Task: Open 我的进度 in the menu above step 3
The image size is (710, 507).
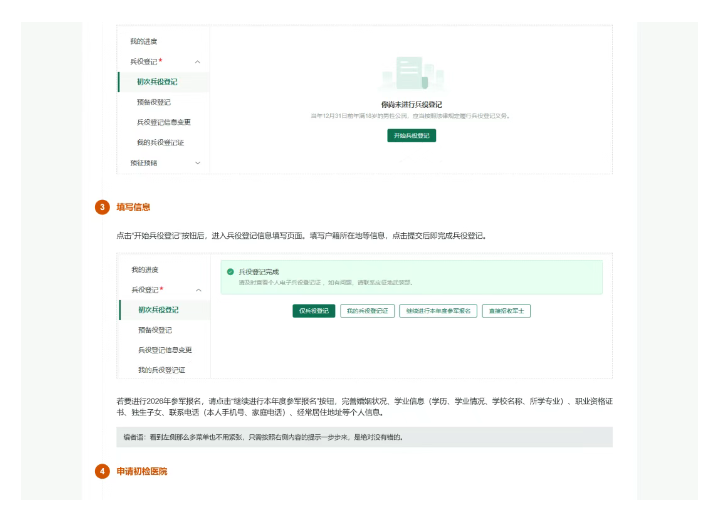Action: click(x=143, y=41)
